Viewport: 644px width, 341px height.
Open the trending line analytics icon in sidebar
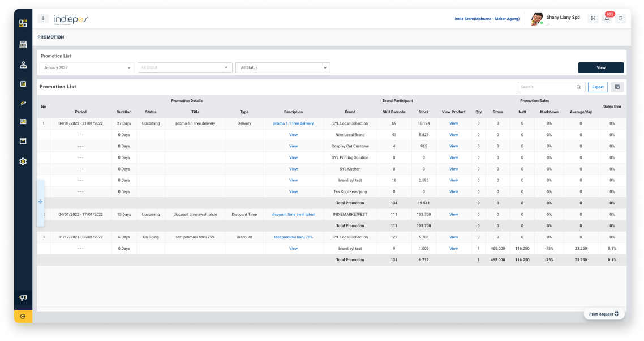coord(23,103)
